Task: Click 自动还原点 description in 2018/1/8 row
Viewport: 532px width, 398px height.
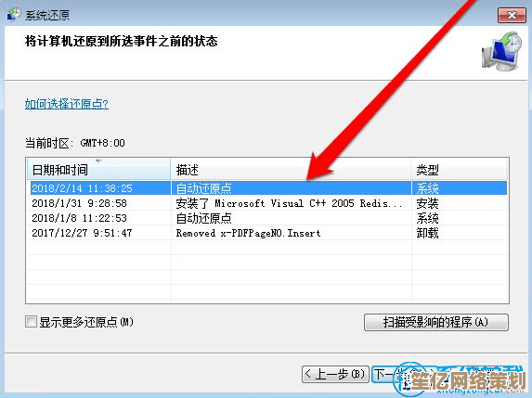Action: click(x=203, y=218)
